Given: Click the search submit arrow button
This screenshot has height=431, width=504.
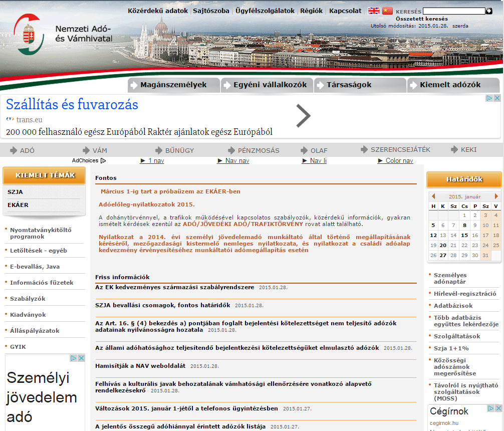Looking at the screenshot, I should click(x=489, y=11).
